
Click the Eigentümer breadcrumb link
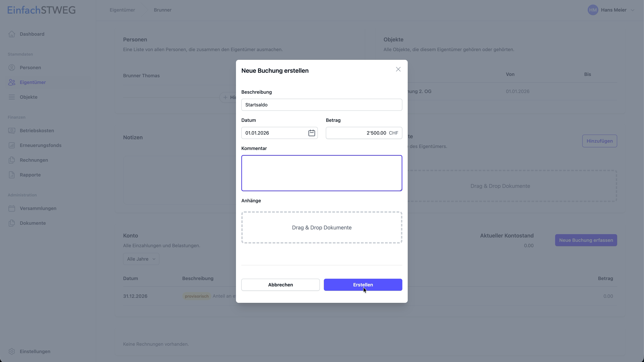[x=122, y=10]
